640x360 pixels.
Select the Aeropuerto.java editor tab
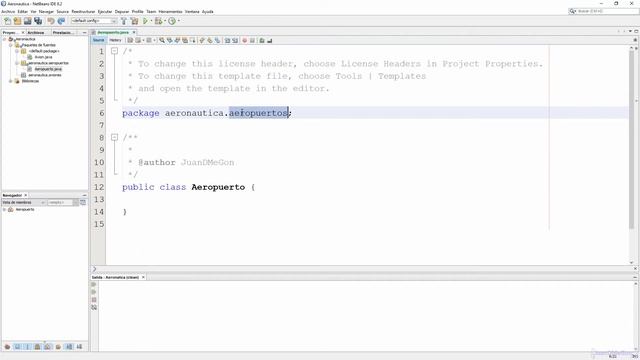[113, 32]
